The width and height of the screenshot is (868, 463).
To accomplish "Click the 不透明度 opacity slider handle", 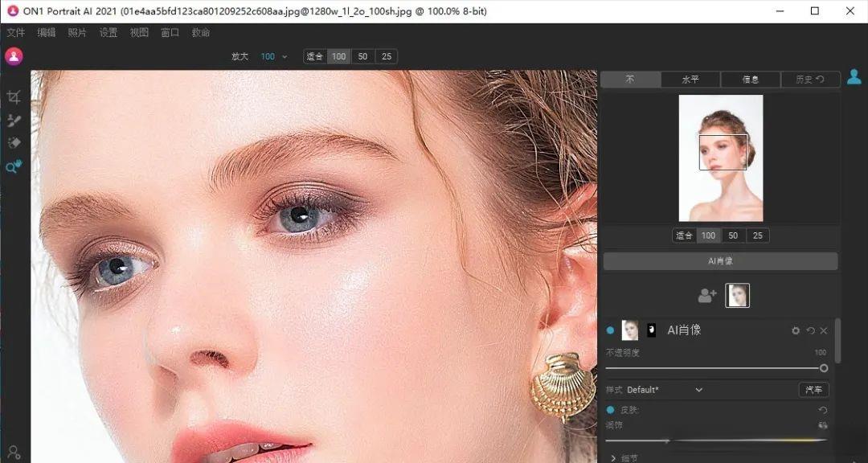I will tap(824, 368).
